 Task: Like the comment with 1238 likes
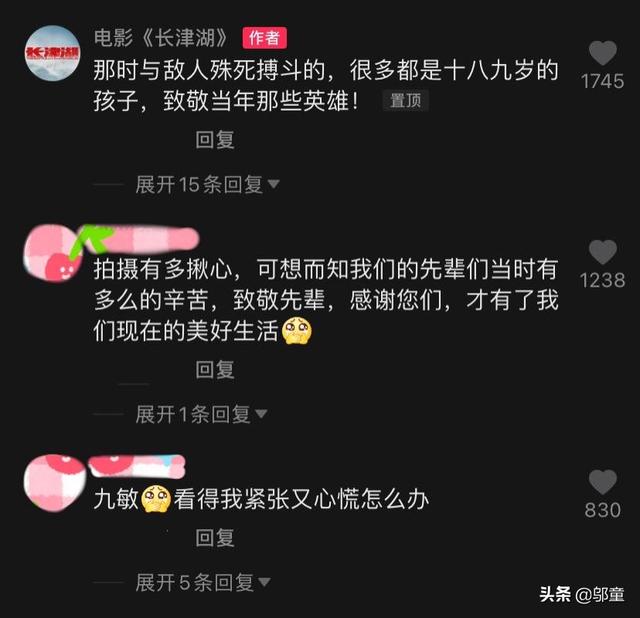(x=602, y=252)
